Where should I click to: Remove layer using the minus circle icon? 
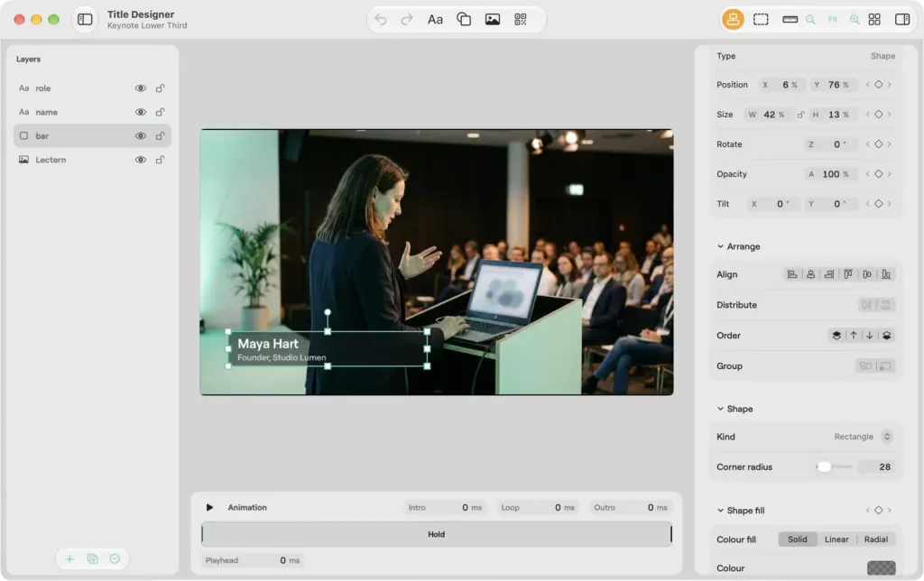point(115,558)
